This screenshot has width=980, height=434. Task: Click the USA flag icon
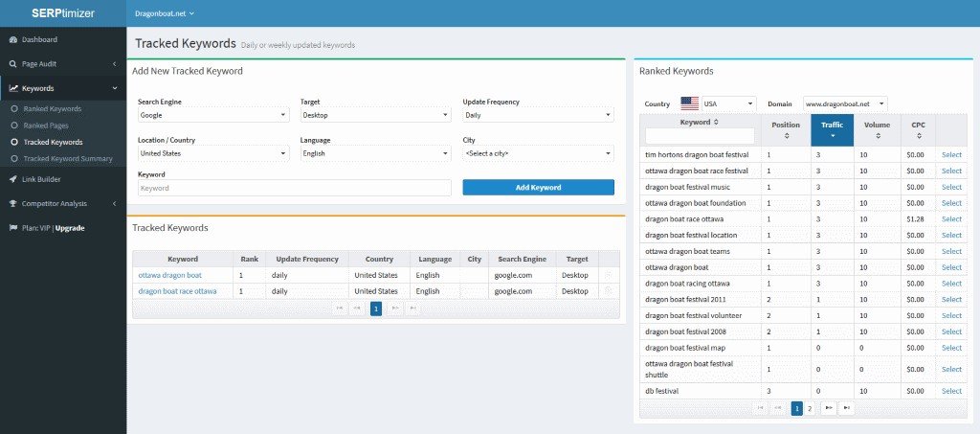click(x=689, y=103)
